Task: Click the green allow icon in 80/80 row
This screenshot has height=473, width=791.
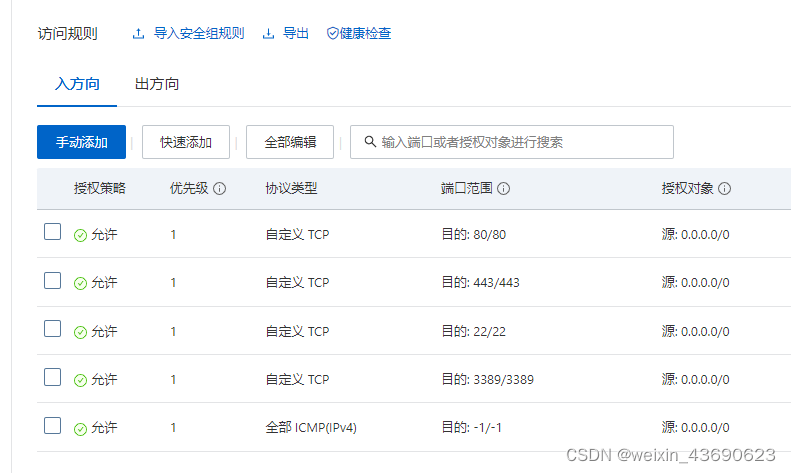Action: click(x=80, y=235)
